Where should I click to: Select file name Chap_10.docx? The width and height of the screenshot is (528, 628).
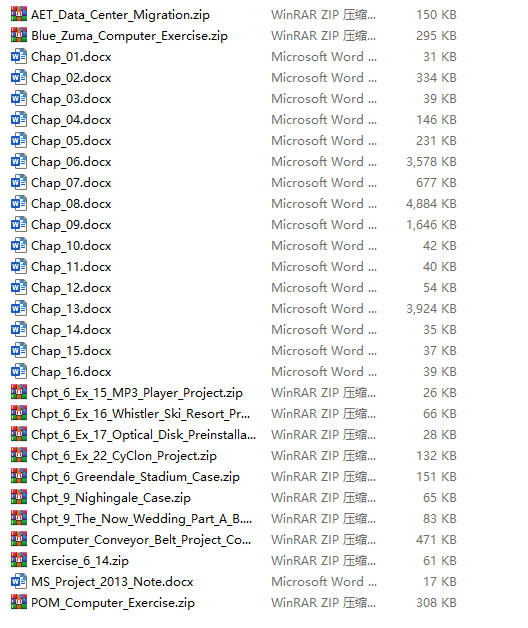coord(71,246)
